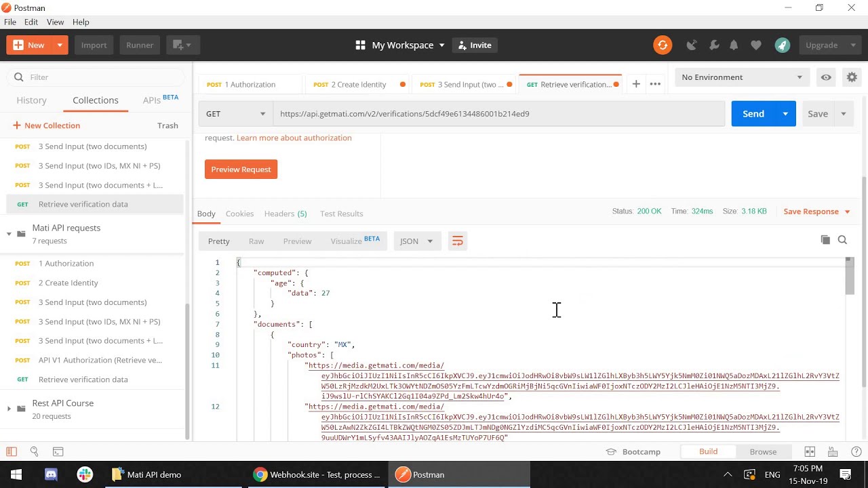The image size is (868, 488).
Task: Switch to Build mode
Action: pos(708,451)
